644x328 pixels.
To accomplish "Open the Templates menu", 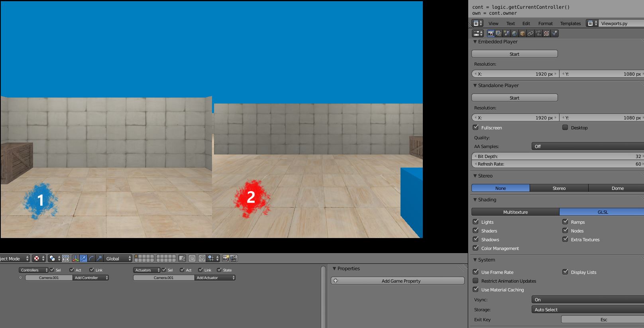I will [x=570, y=23].
